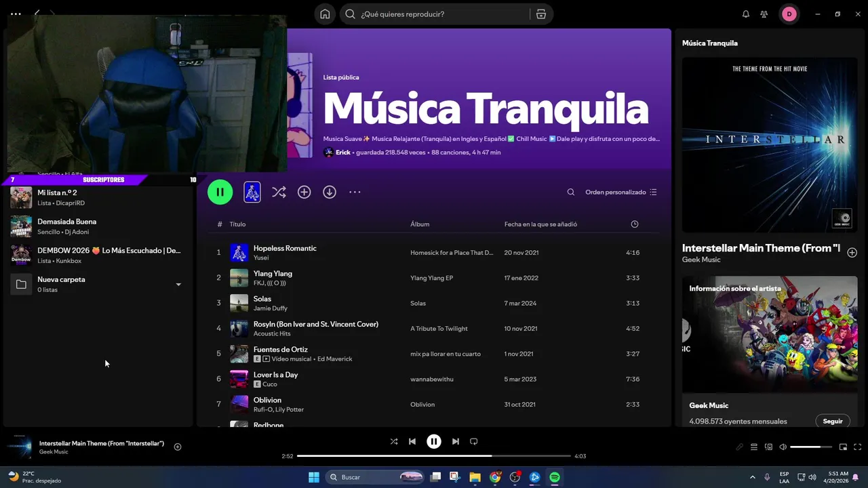Image resolution: width=868 pixels, height=488 pixels.
Task: Select the track Solas
Action: click(x=262, y=298)
